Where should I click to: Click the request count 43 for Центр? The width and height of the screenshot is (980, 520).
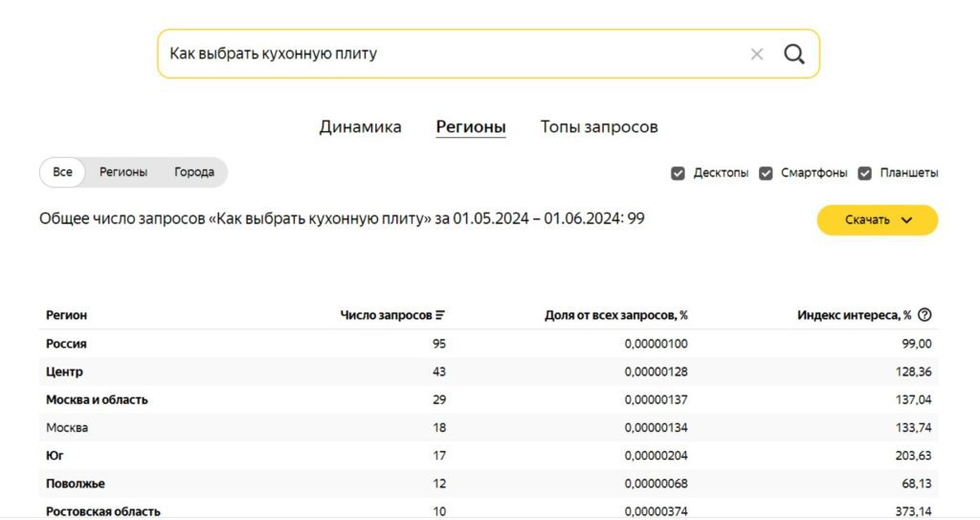[438, 372]
